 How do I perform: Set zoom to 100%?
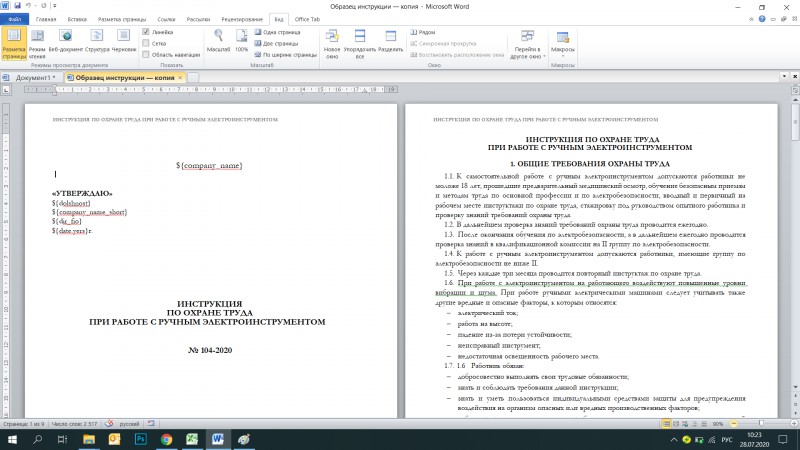tap(241, 41)
